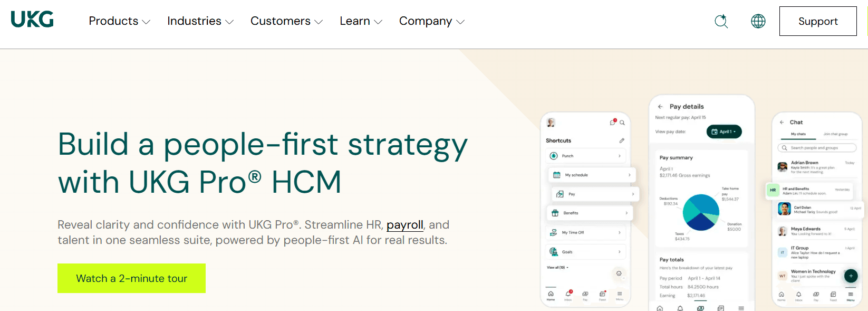This screenshot has width=868, height=311.
Task: Click the magnifier icon in Shortcuts phone
Action: [x=622, y=122]
